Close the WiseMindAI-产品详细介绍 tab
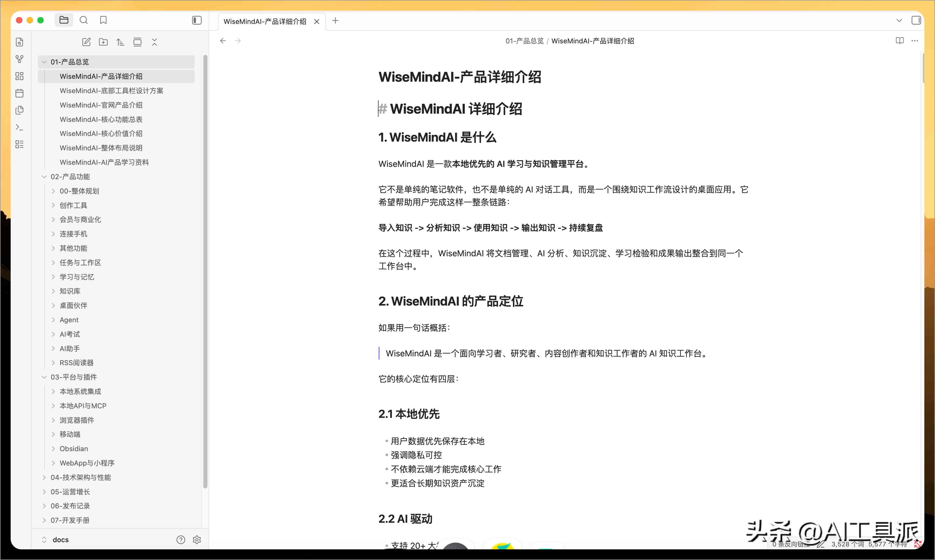 pyautogui.click(x=317, y=22)
